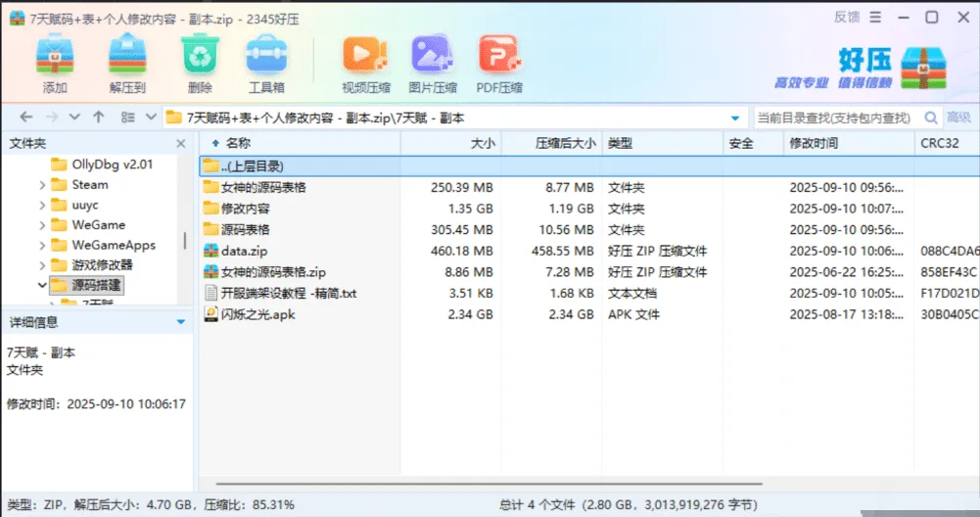Go up one directory level arrow
This screenshot has width=980, height=517.
[98, 117]
